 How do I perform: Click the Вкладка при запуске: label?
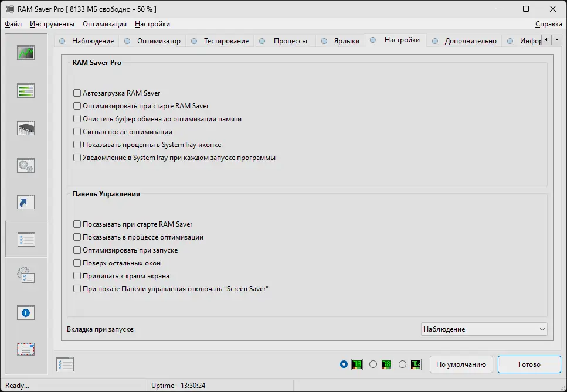pyautogui.click(x=101, y=329)
